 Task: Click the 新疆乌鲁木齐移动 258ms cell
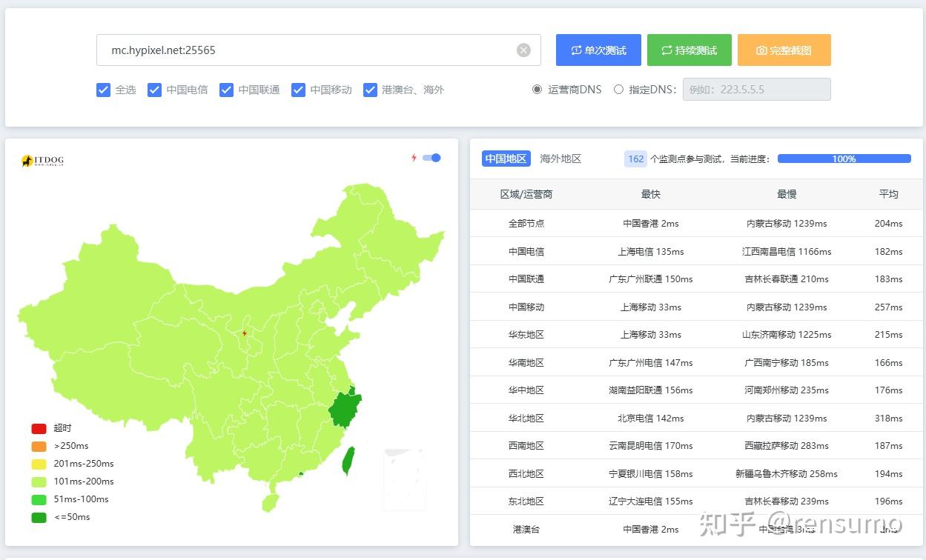tap(787, 474)
